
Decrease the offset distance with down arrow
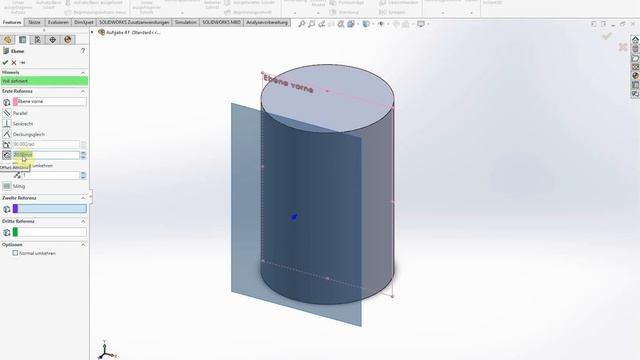[83, 157]
